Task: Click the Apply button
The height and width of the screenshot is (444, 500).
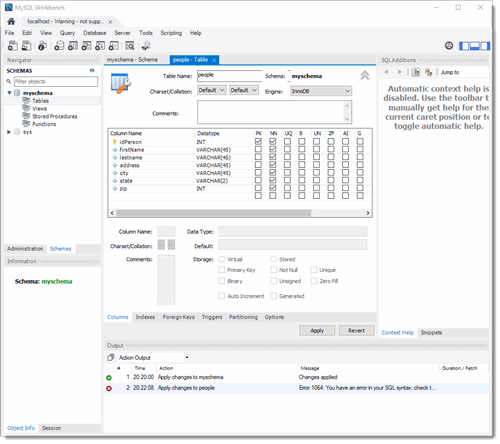Action: click(317, 330)
